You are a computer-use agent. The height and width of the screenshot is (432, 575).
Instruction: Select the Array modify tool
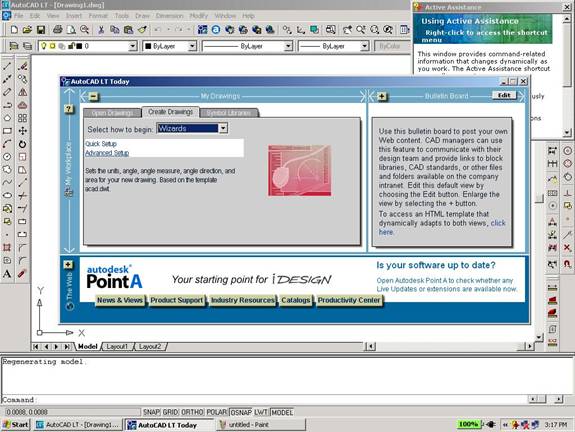click(x=22, y=118)
